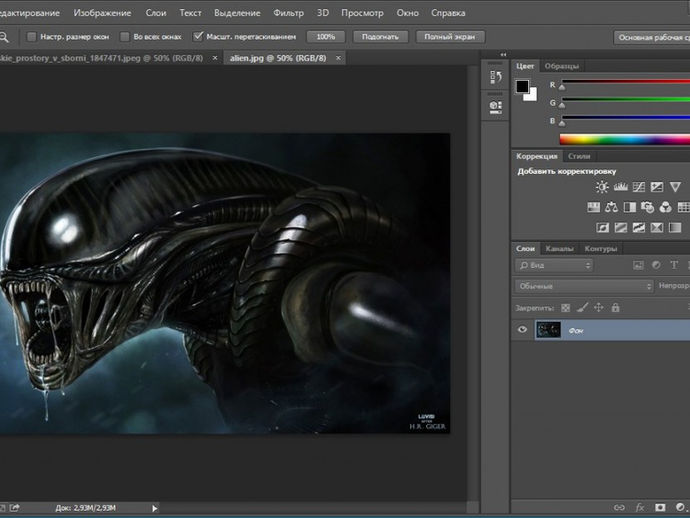This screenshot has height=518, width=690.
Task: Toggle lock image pixels (brush icon)
Action: pos(582,308)
